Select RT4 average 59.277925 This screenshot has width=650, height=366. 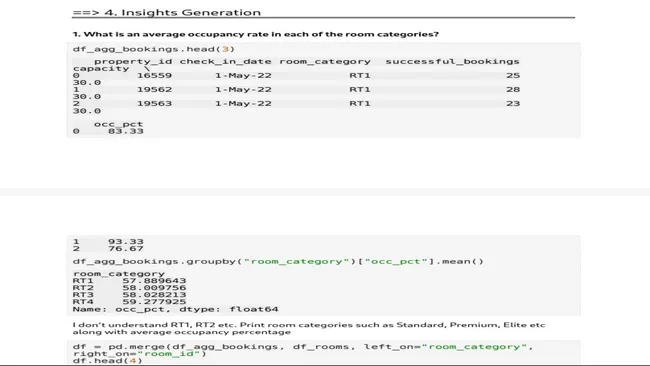pos(154,302)
